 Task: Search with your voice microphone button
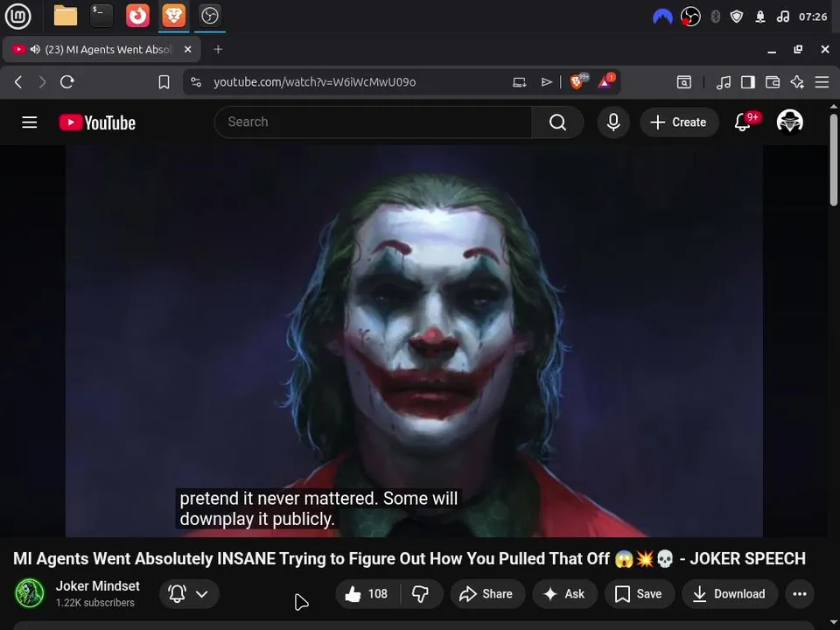[613, 122]
